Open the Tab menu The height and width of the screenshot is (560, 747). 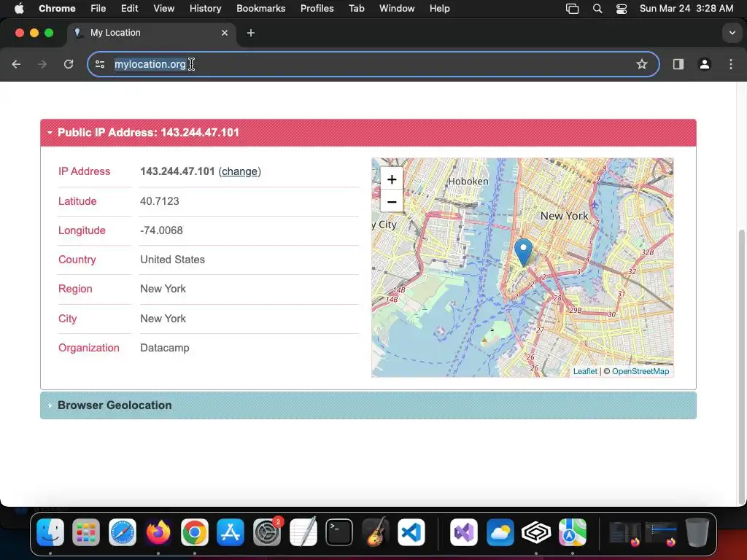point(356,8)
